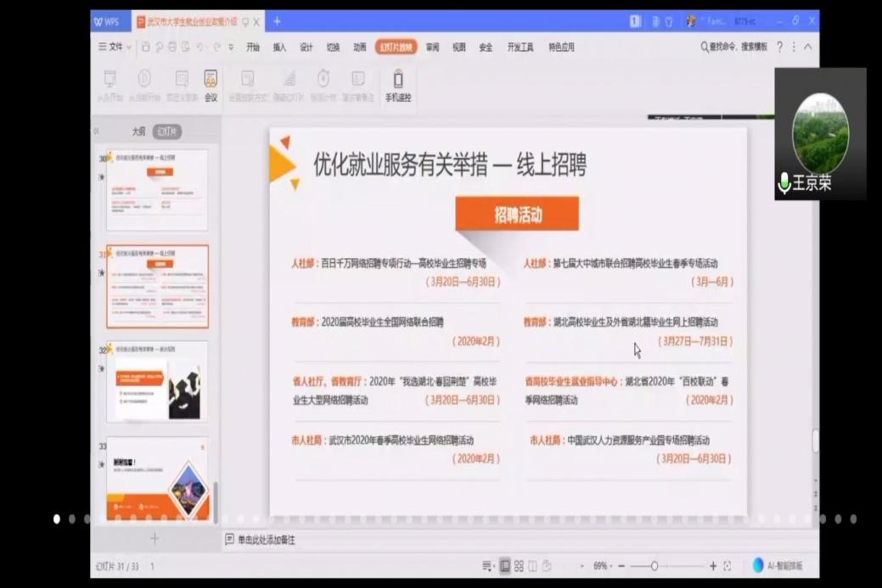This screenshot has width=882, height=588.
Task: Open the 审阅 Review tab
Action: [x=432, y=48]
